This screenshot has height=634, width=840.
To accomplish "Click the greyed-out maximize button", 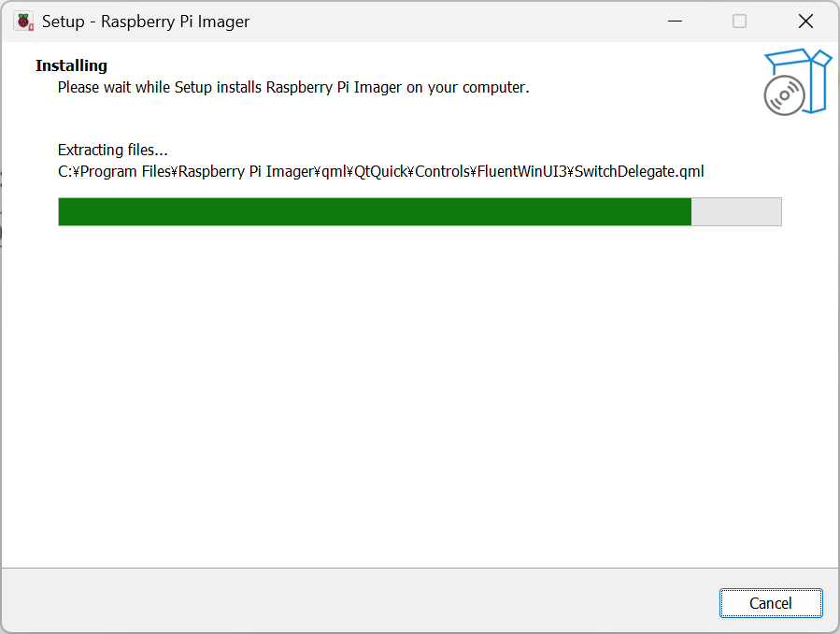I will 739,22.
